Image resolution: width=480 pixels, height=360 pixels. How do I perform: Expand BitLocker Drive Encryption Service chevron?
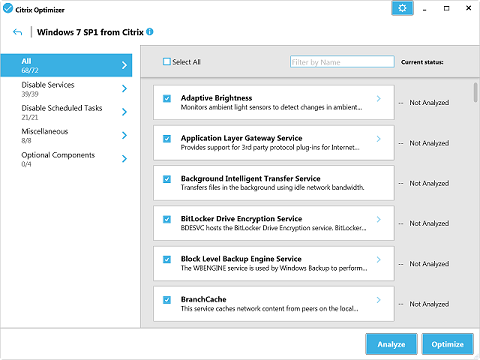[x=379, y=219]
